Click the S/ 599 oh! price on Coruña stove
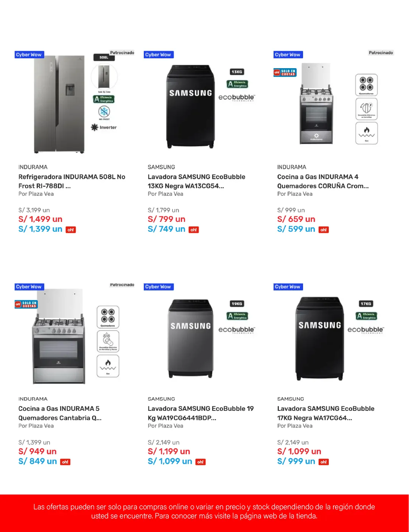 click(x=296, y=229)
